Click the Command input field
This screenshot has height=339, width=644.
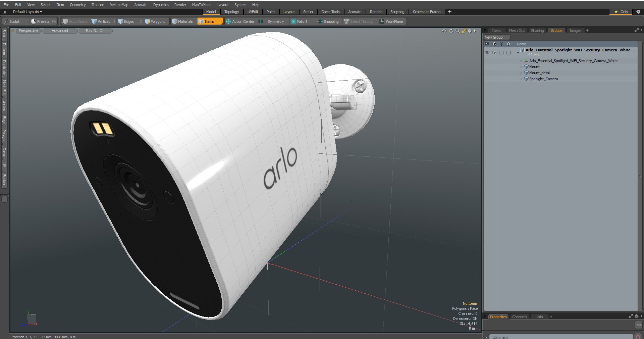[561, 337]
